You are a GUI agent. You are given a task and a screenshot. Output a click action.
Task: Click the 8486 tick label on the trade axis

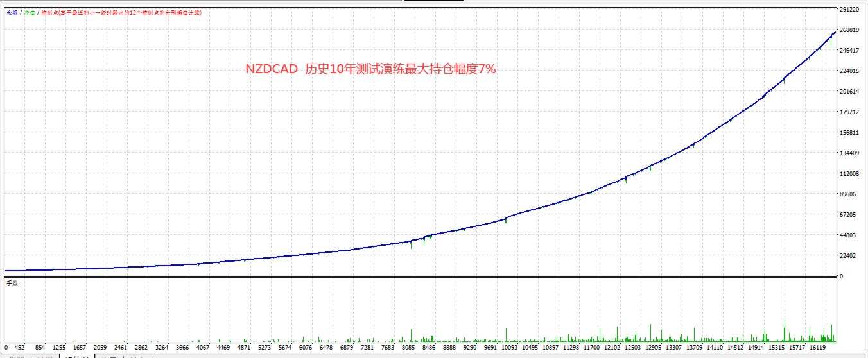click(429, 348)
